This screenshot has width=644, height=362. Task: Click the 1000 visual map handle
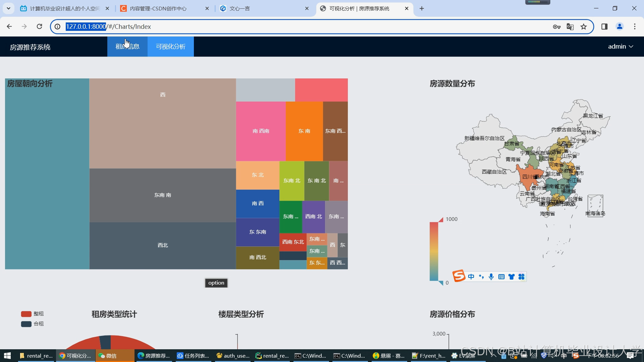click(441, 220)
